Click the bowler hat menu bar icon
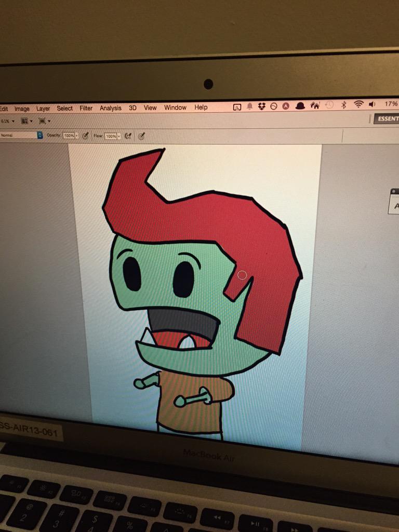 coord(300,106)
